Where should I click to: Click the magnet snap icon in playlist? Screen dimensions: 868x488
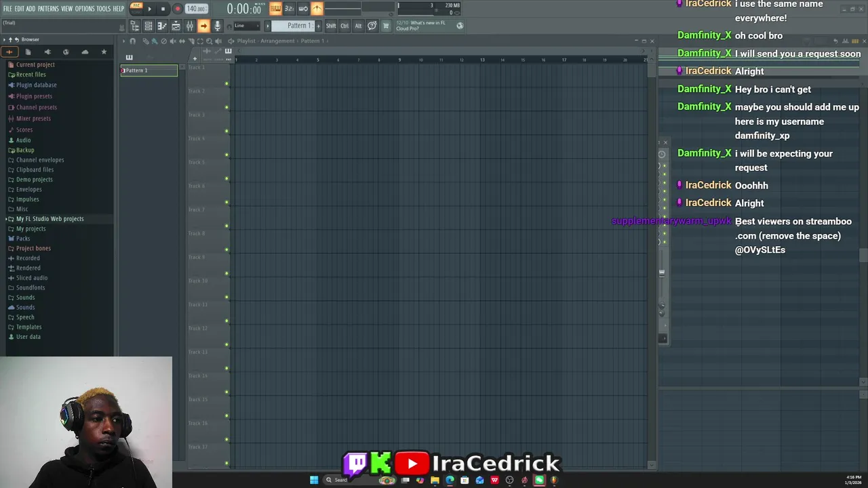pyautogui.click(x=132, y=41)
